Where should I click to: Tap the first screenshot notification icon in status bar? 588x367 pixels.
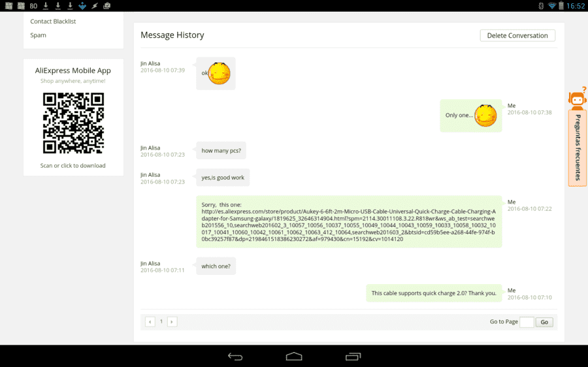tap(8, 6)
